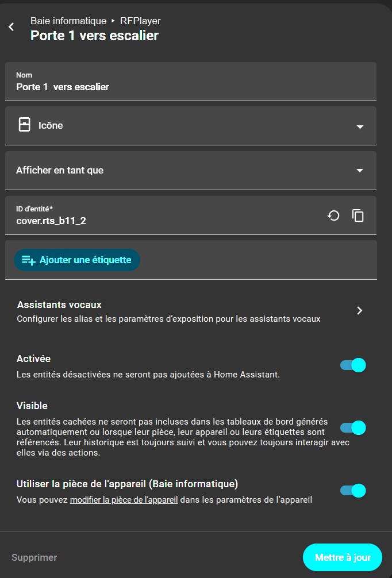Copy the entity ID to clipboard
This screenshot has height=578, width=392.
tap(358, 215)
